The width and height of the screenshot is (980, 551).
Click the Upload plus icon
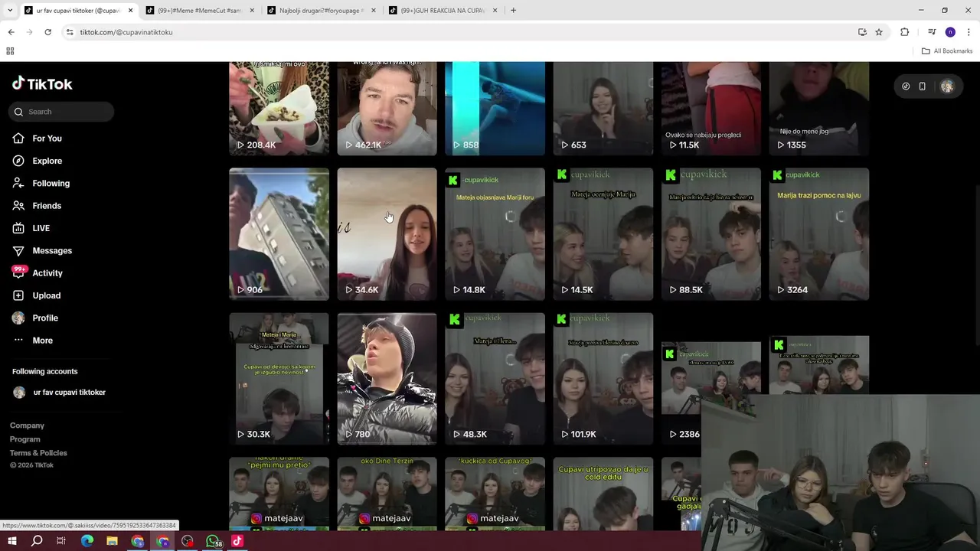(x=18, y=295)
